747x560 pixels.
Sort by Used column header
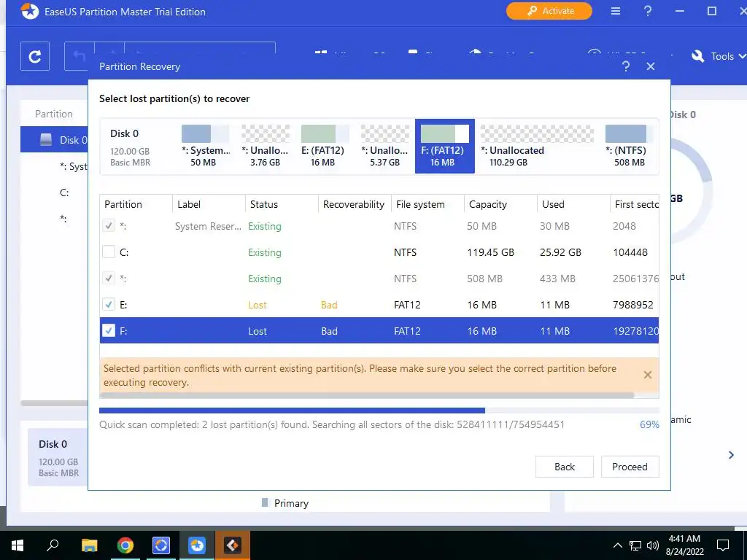click(x=573, y=204)
